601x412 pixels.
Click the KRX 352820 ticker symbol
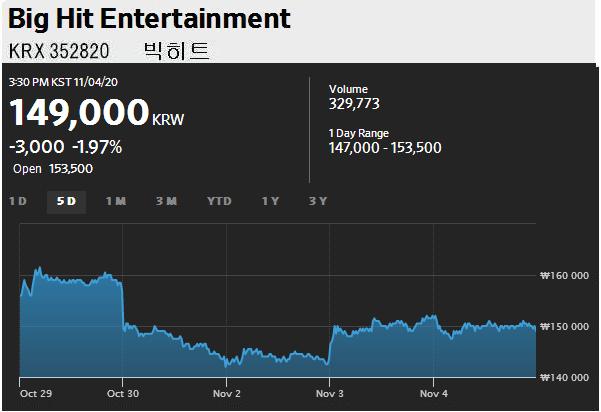point(58,51)
